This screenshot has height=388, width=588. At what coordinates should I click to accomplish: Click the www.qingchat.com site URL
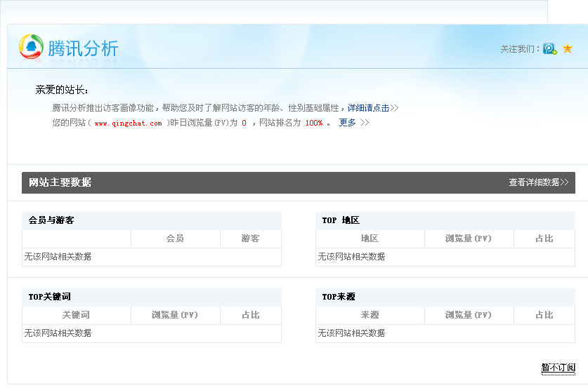point(129,123)
